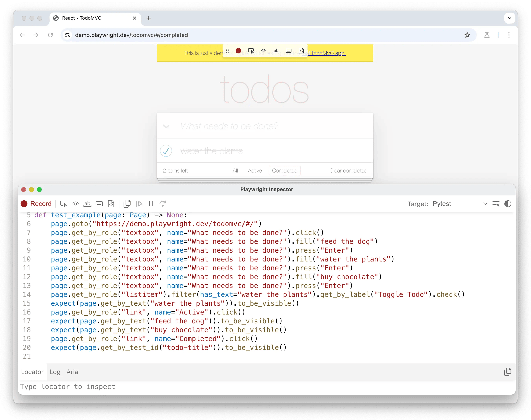Open the Target Pytest dropdown
Screen dimensions: 531x420
coord(460,204)
